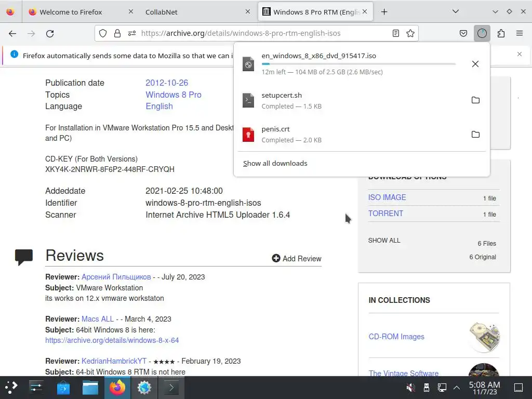Close the CollabNet tab
532x399 pixels.
(248, 12)
